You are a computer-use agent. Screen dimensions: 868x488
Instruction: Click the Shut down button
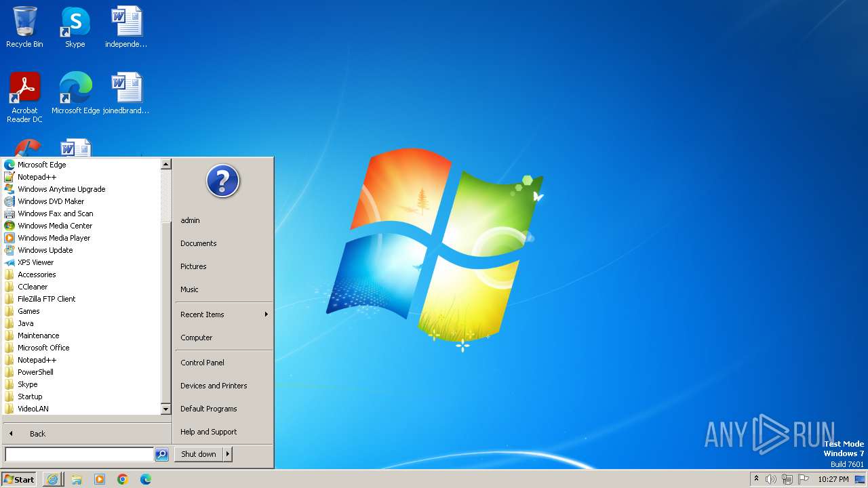pyautogui.click(x=199, y=454)
